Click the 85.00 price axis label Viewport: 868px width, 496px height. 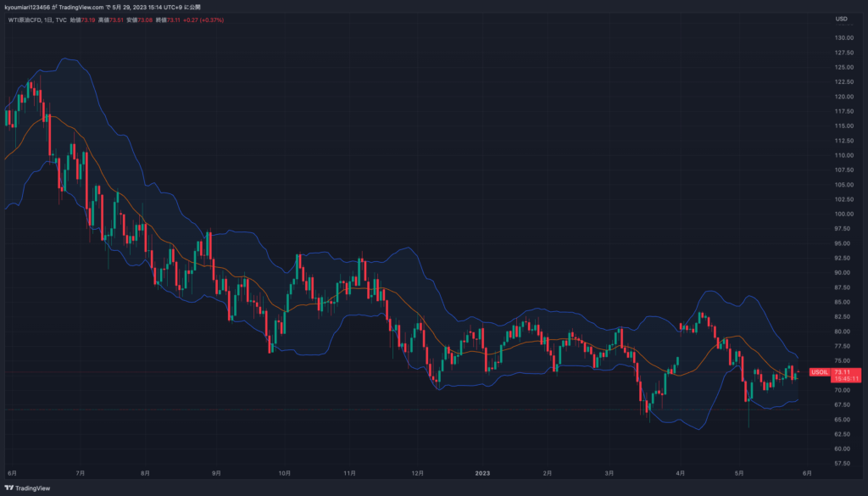click(843, 302)
